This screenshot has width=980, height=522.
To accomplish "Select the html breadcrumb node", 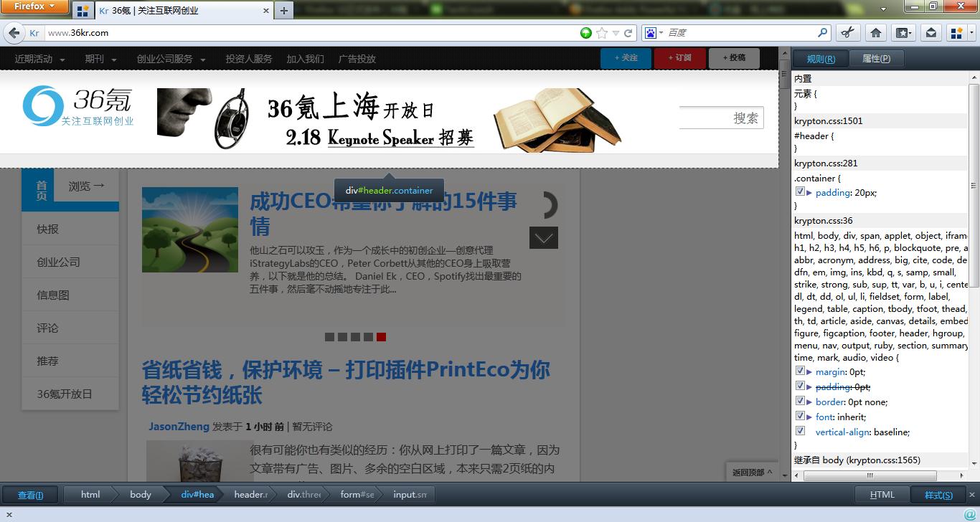I will tap(90, 495).
